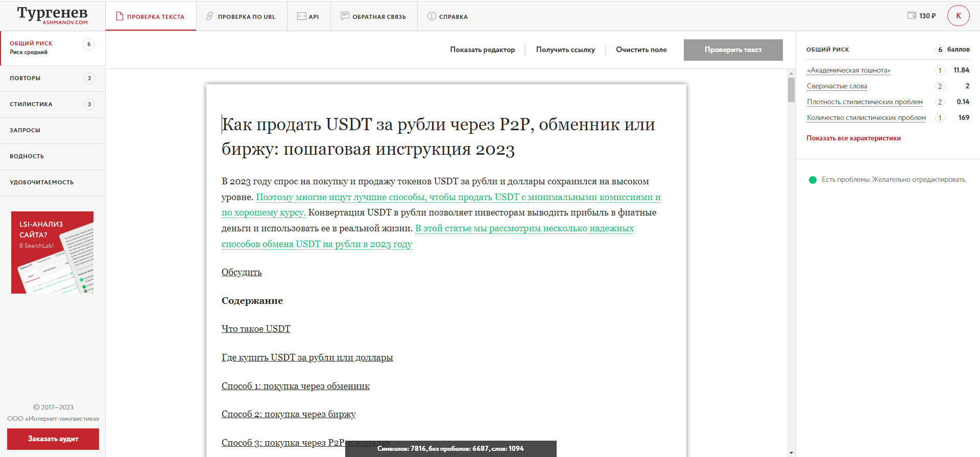Viewport: 980px width, 457px height.
Task: Open the Обратная связь tab
Action: [374, 16]
